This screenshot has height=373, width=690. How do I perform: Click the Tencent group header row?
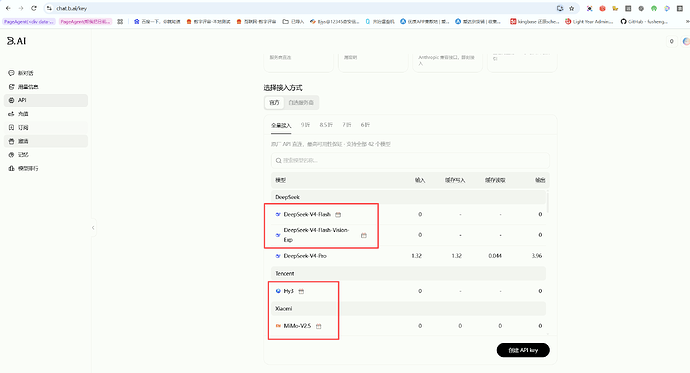pos(408,273)
